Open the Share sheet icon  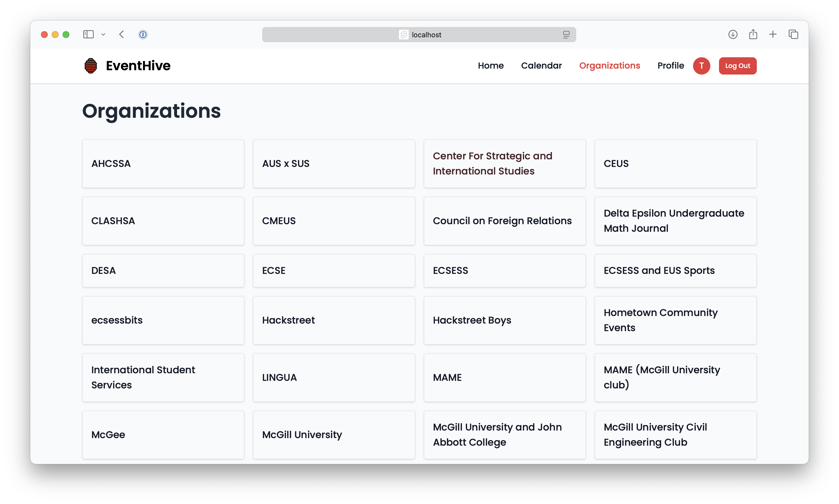point(753,34)
